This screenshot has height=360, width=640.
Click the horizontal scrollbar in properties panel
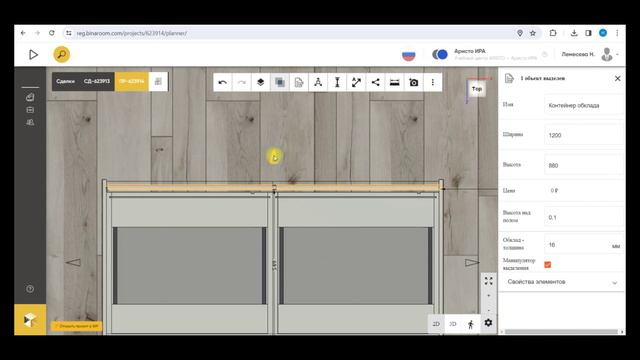tap(561, 332)
